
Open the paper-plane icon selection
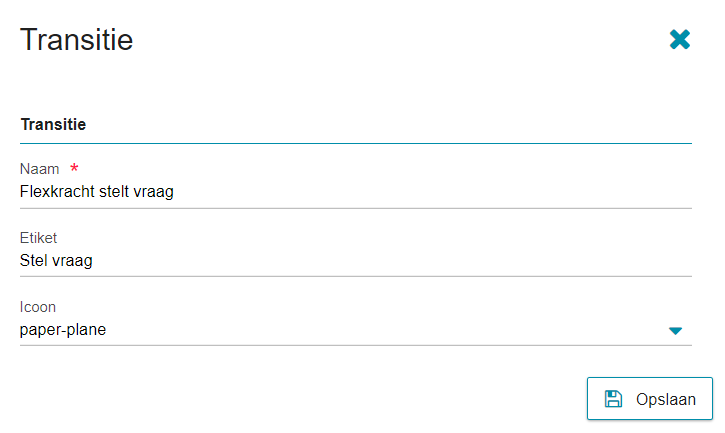[356, 330]
